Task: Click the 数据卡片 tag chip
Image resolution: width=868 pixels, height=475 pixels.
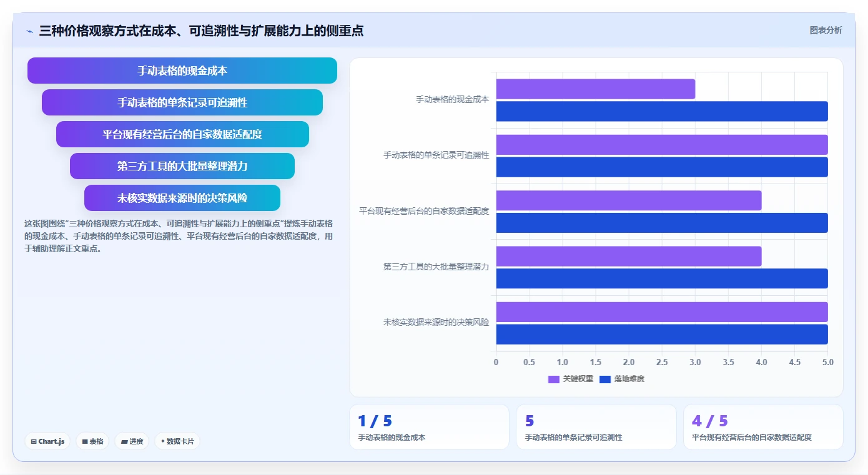Action: point(177,441)
